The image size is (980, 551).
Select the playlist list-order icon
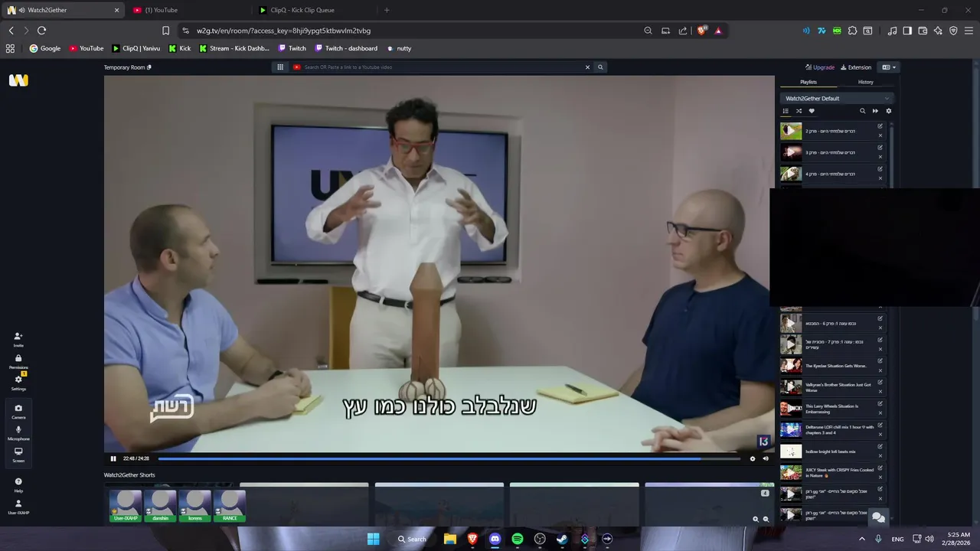(x=786, y=111)
